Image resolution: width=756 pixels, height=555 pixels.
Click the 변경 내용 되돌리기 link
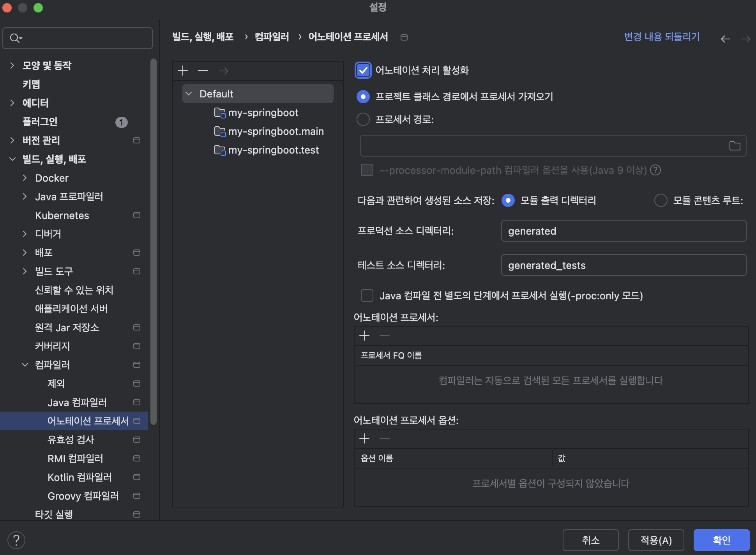pos(662,37)
